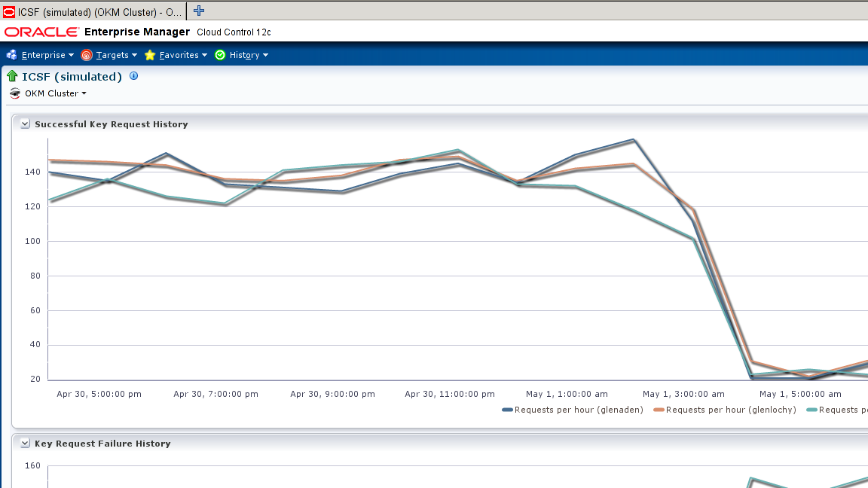Click the Requests per hour (glenaden) legend label
Image resolution: width=868 pixels, height=488 pixels.
(579, 410)
